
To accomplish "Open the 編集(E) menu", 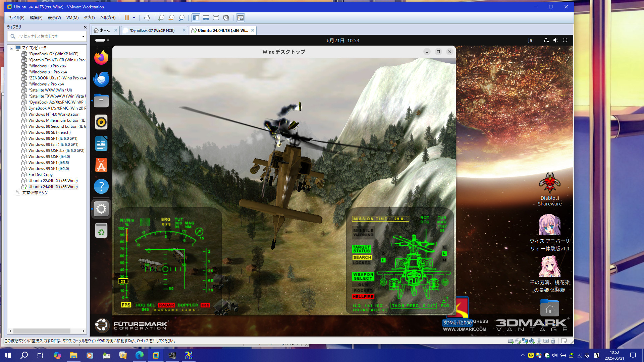I will tap(36, 18).
